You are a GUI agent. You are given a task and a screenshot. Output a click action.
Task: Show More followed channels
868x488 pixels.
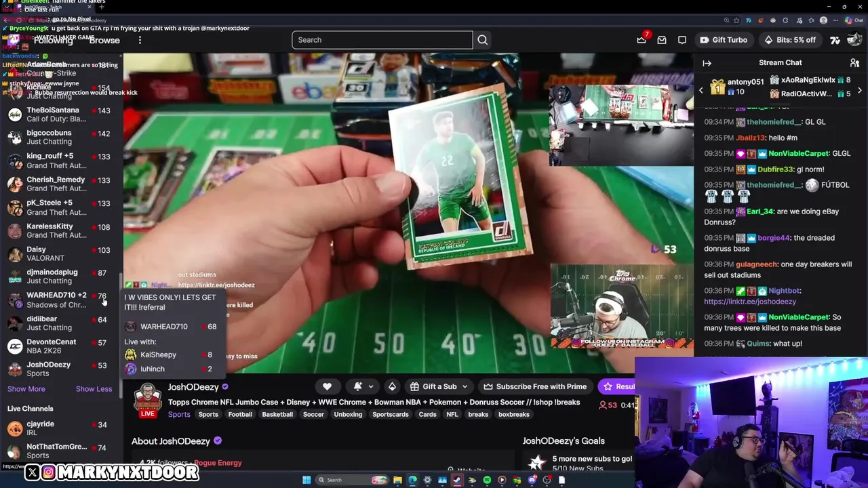(26, 389)
